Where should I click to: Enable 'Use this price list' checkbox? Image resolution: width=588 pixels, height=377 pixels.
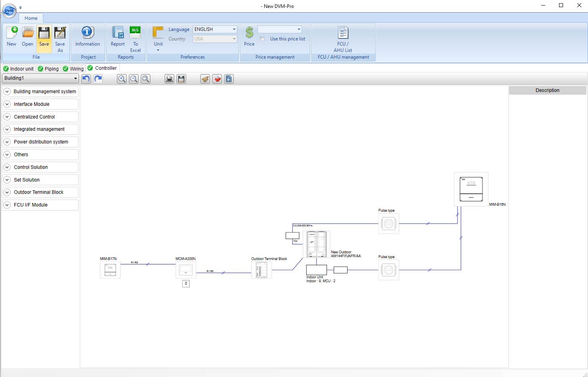coord(262,39)
